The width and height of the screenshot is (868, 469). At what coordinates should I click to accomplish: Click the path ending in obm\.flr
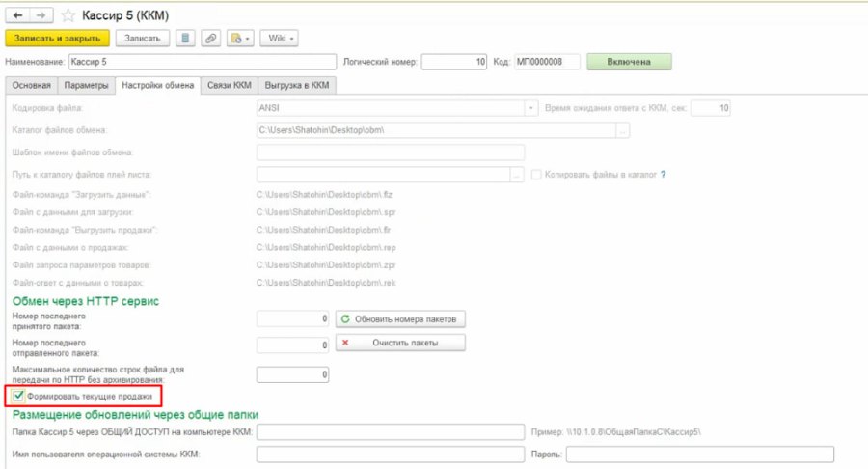(324, 230)
